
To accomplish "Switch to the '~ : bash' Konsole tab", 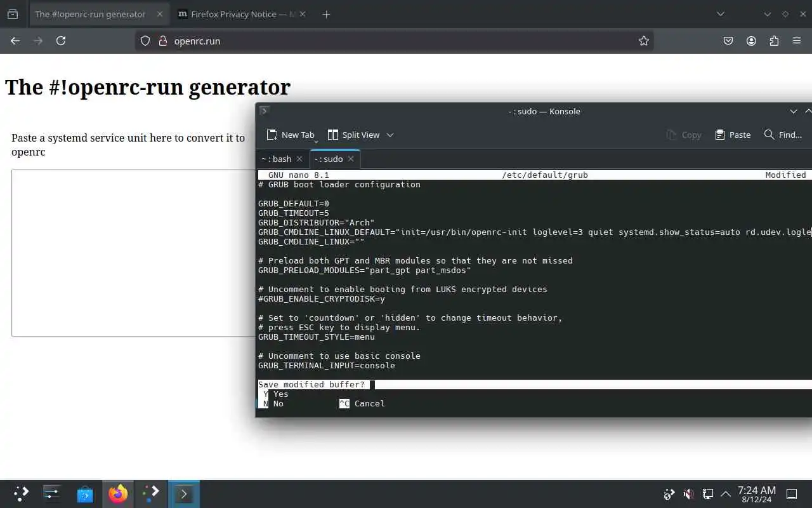I will (x=276, y=159).
